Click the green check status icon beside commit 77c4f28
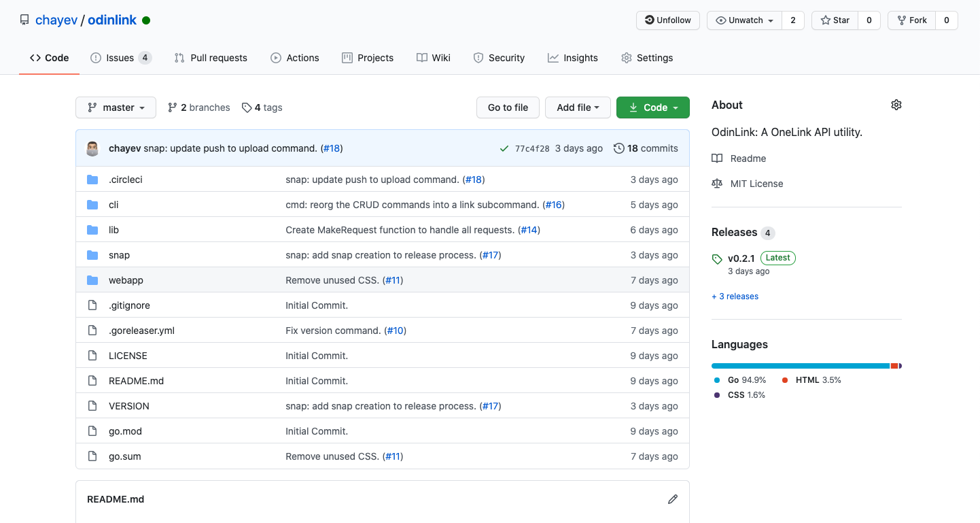 (504, 148)
